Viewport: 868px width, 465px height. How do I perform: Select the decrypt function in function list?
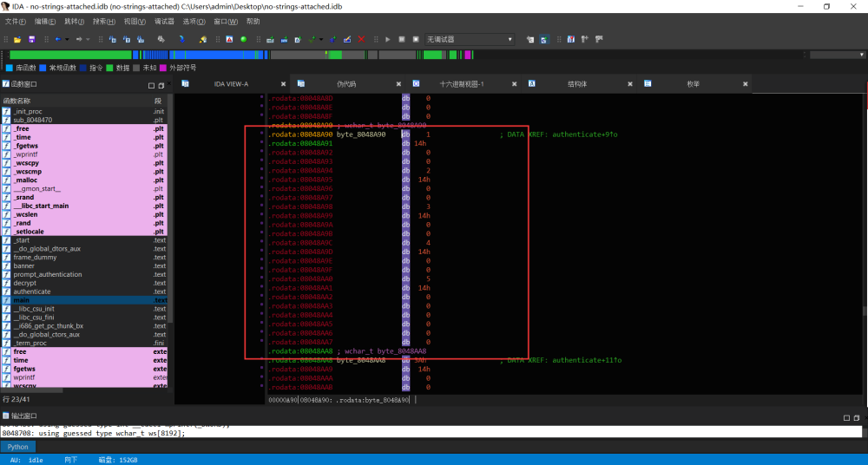pyautogui.click(x=84, y=283)
